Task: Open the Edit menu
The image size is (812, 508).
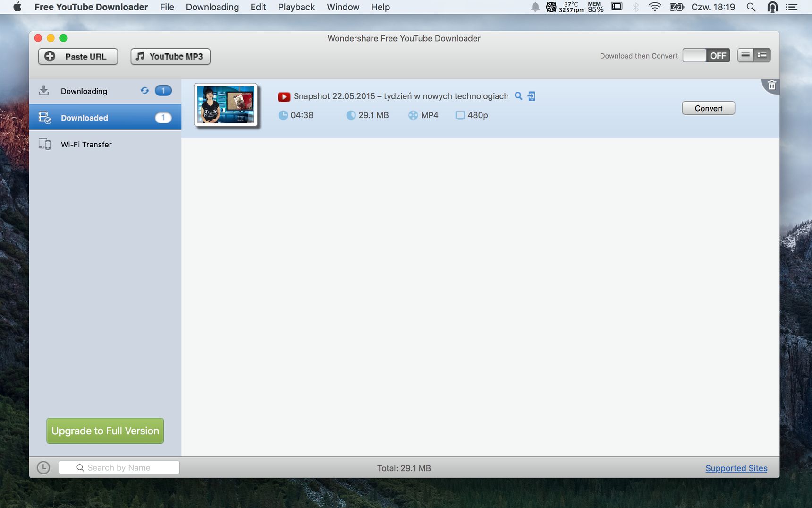Action: tap(258, 7)
